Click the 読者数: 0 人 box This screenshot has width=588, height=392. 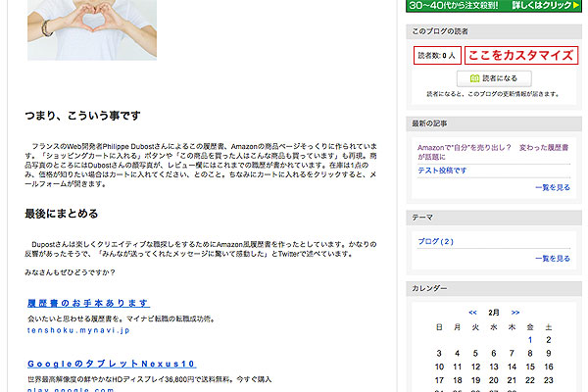click(437, 56)
